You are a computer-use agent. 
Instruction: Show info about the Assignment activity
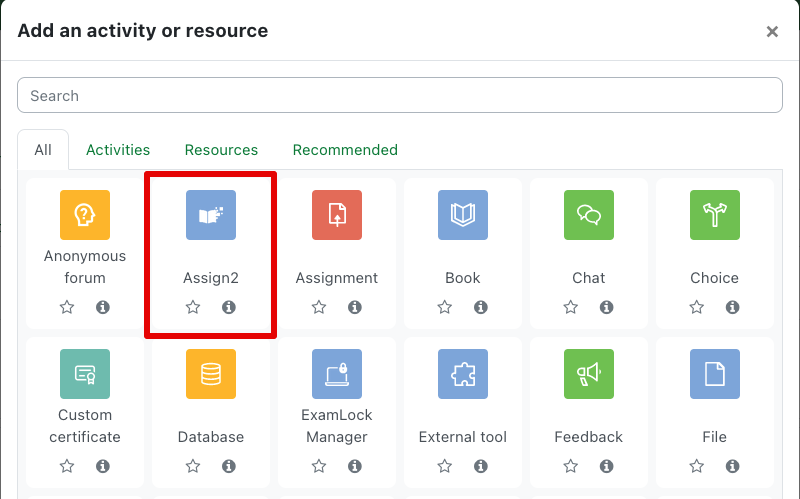click(x=355, y=307)
